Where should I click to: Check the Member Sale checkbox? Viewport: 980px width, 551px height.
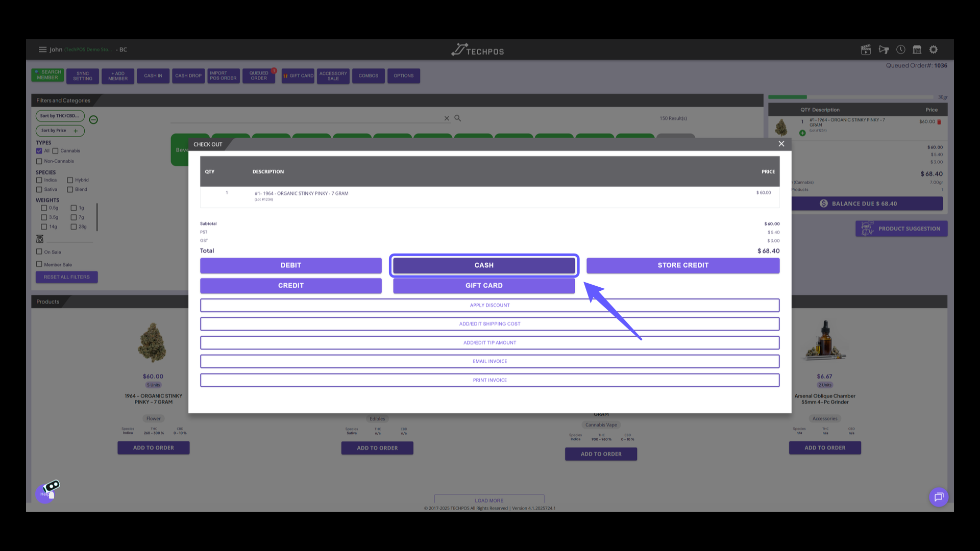click(39, 264)
